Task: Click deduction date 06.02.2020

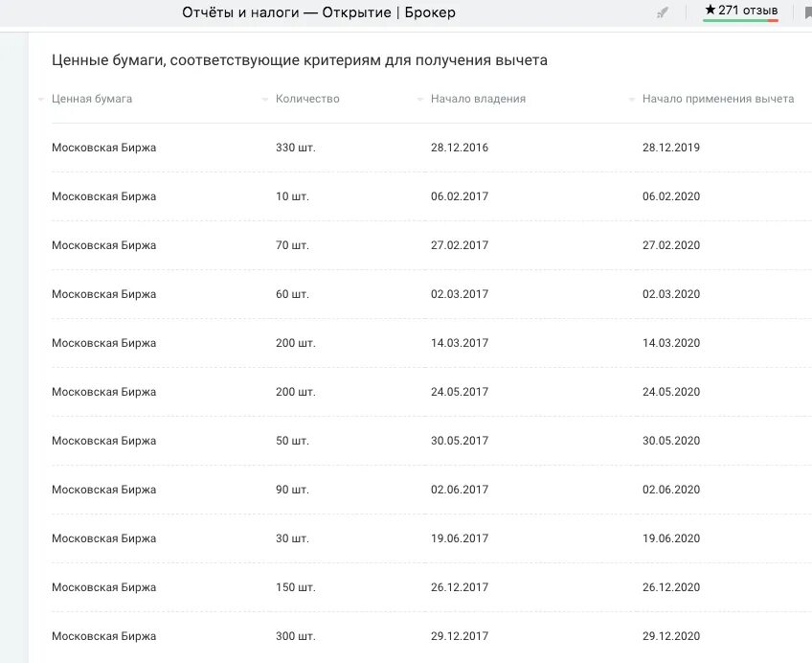Action: [x=671, y=196]
